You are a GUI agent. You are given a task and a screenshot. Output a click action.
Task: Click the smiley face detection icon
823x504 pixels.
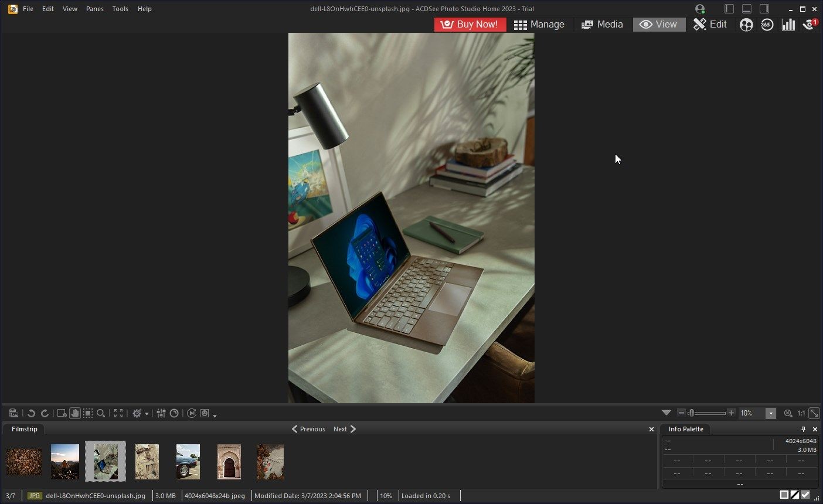205,413
